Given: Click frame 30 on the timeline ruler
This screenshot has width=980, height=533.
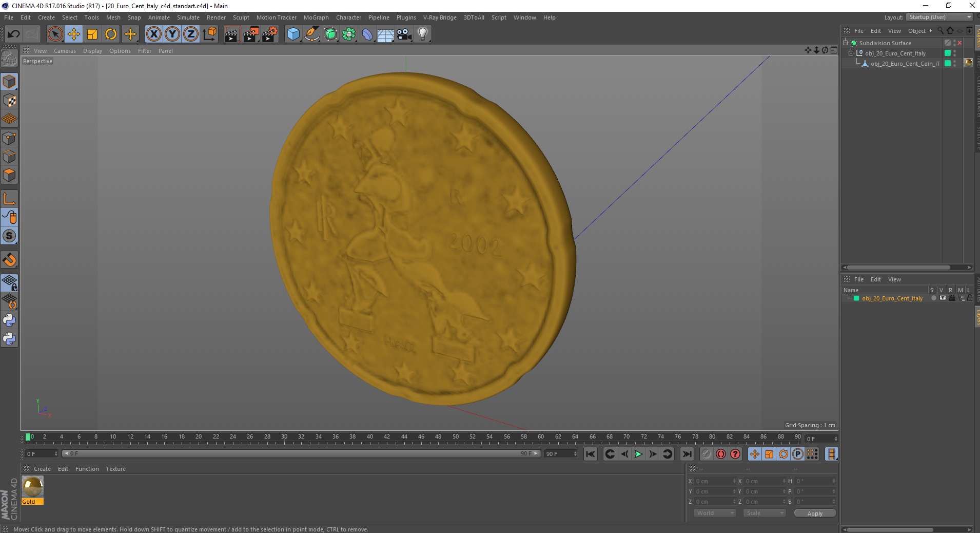Looking at the screenshot, I should (x=284, y=437).
